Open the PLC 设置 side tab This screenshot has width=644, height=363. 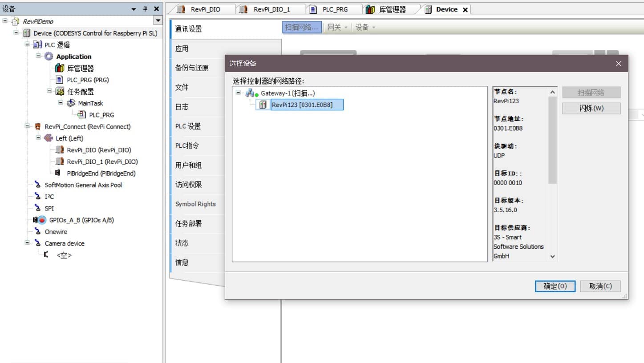tap(188, 126)
